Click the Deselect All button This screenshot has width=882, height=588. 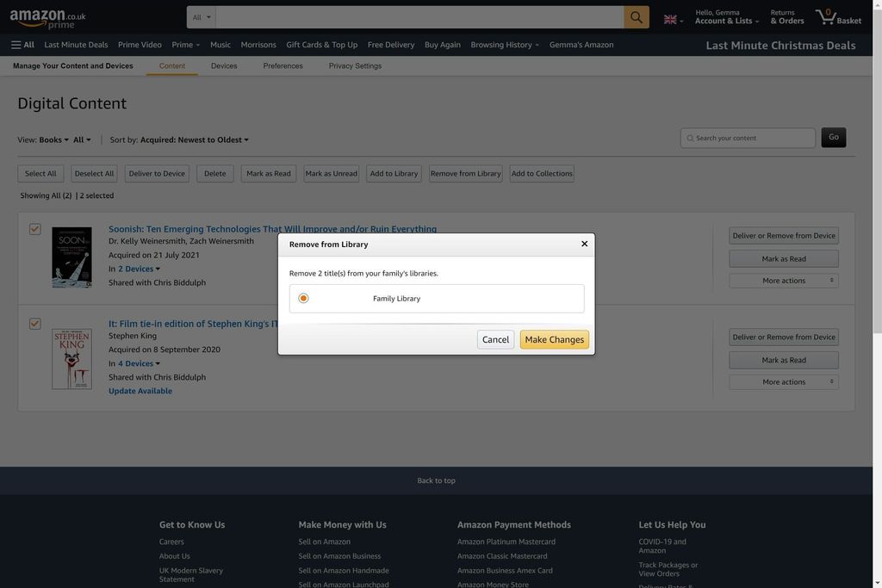click(94, 173)
